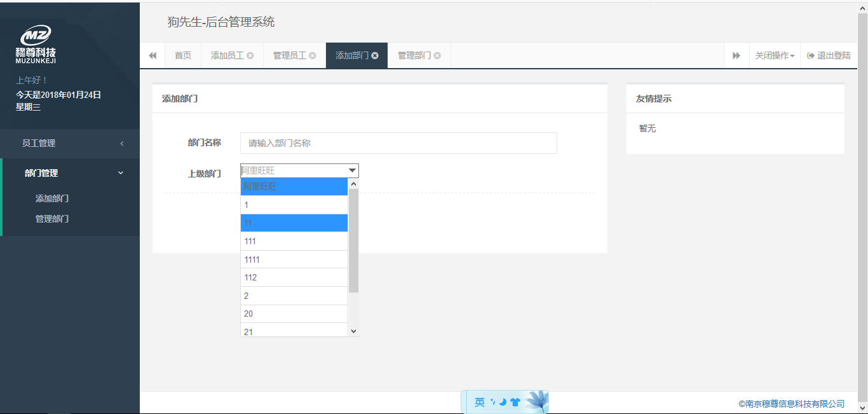
Task: Click the MZ company logo
Action: point(36,43)
